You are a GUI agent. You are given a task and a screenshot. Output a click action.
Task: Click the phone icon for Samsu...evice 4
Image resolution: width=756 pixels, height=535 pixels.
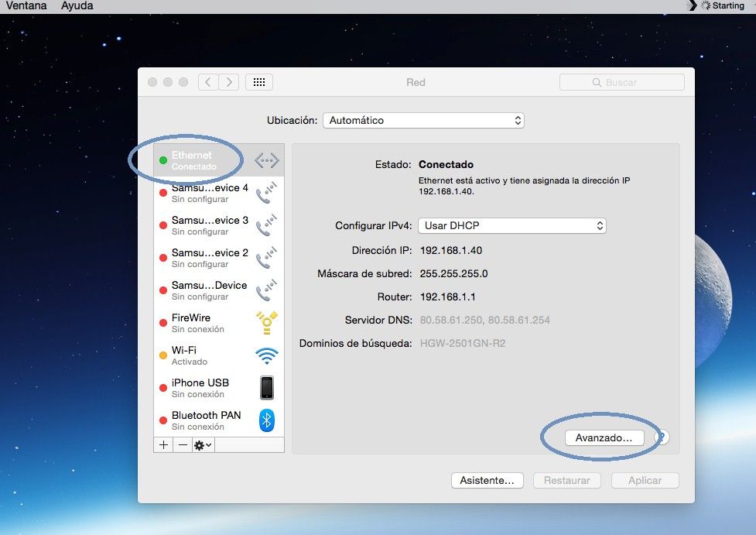click(267, 193)
